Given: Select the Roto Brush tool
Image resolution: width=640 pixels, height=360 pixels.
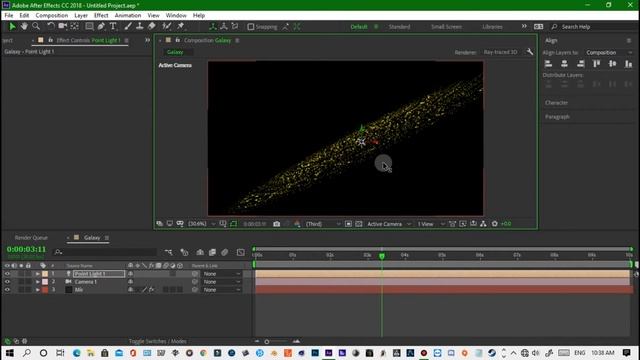Looking at the screenshot, I should click(167, 27).
